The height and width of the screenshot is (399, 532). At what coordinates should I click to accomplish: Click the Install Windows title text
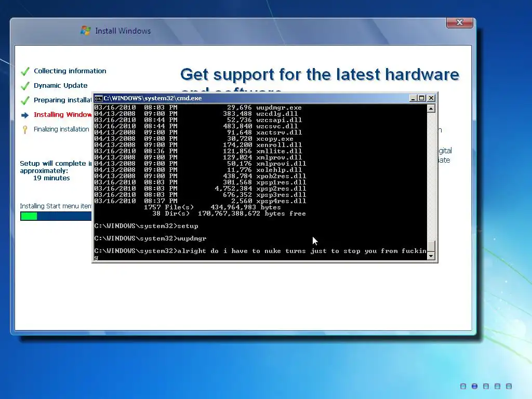pos(123,31)
